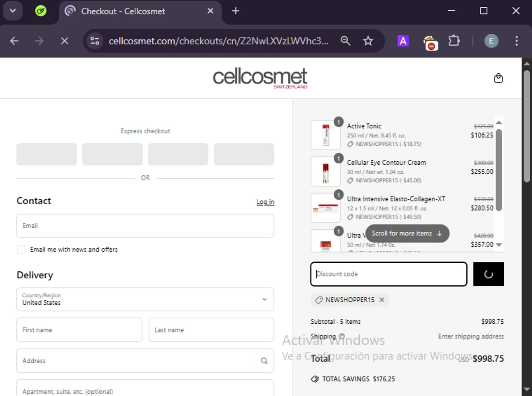
Task: Focus the Apartment, suite field
Action: [x=145, y=388]
